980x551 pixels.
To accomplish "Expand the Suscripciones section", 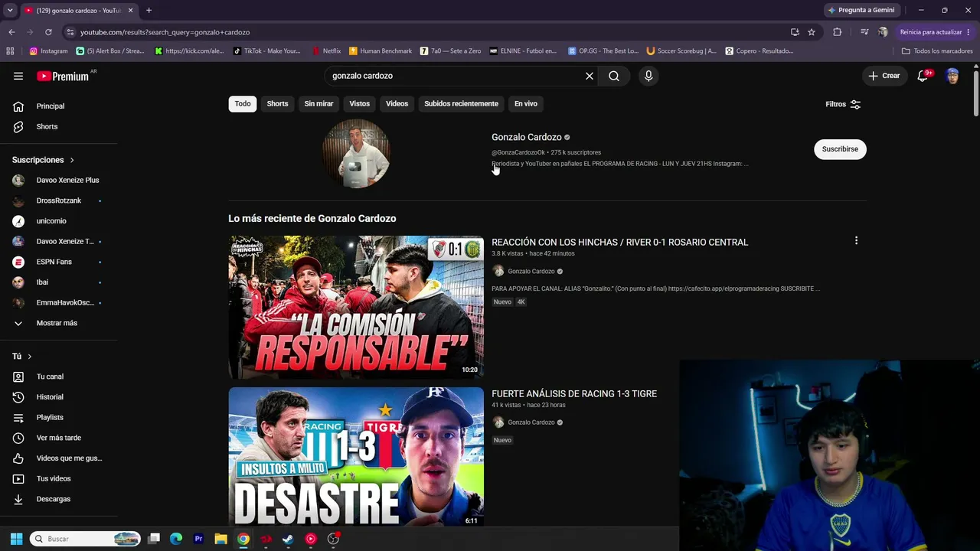I will point(44,160).
